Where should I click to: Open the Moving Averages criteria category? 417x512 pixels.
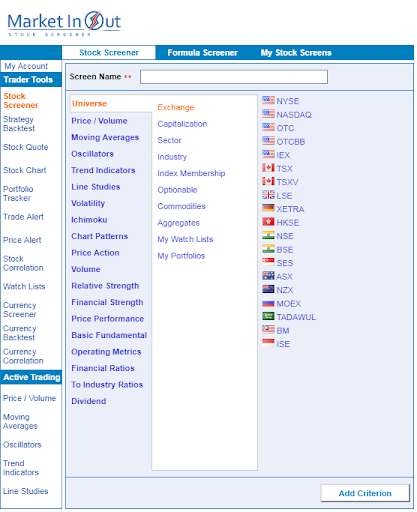[105, 137]
